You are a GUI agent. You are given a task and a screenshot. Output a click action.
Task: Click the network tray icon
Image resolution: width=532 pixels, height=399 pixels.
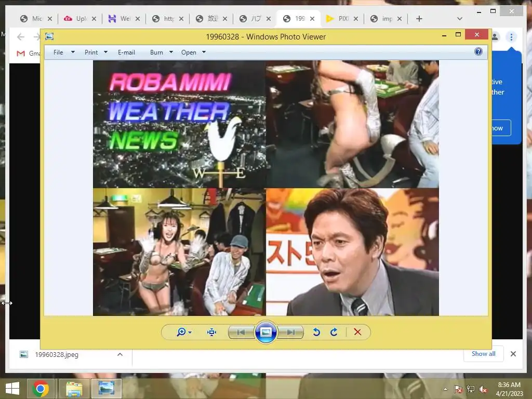point(471,389)
